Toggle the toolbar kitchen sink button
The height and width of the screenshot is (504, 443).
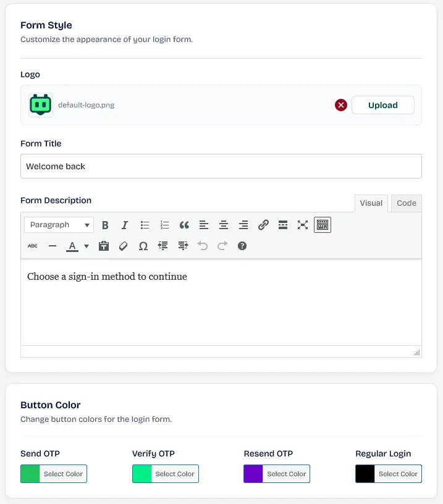(x=323, y=225)
